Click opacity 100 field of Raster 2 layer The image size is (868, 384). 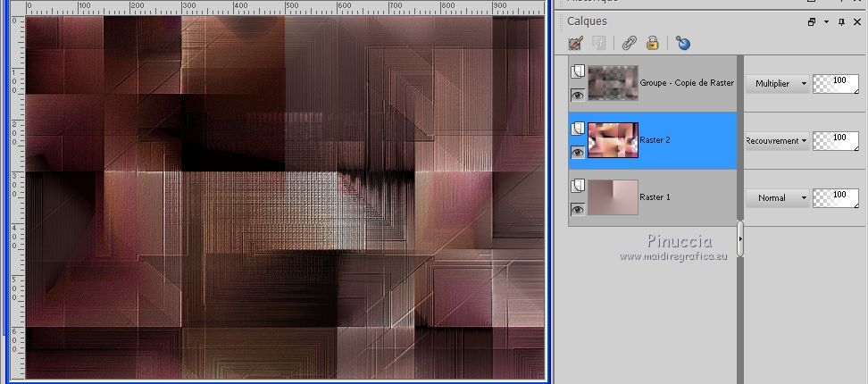pyautogui.click(x=836, y=140)
